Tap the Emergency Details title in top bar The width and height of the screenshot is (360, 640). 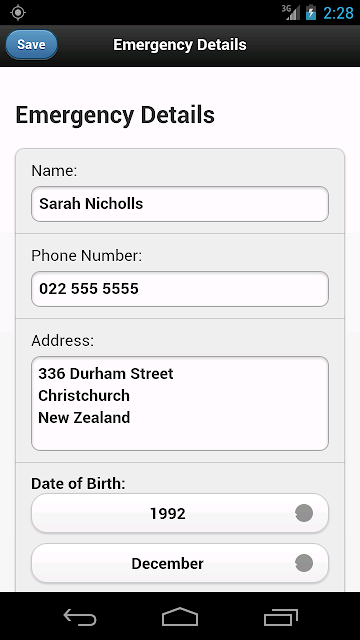click(x=180, y=45)
